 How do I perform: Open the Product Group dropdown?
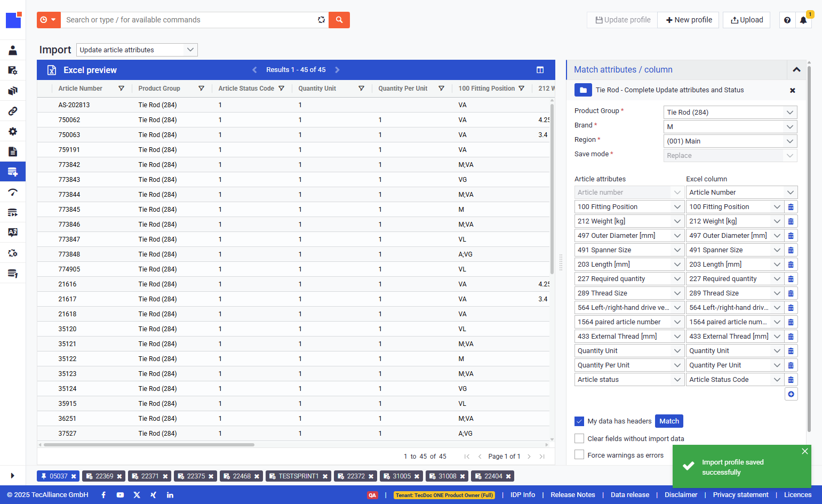[x=730, y=113]
